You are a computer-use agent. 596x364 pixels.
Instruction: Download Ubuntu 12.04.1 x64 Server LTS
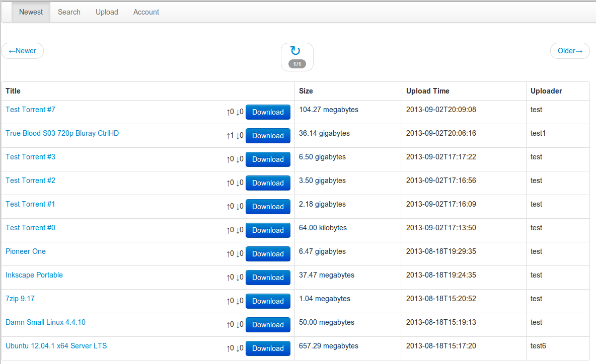tap(268, 348)
